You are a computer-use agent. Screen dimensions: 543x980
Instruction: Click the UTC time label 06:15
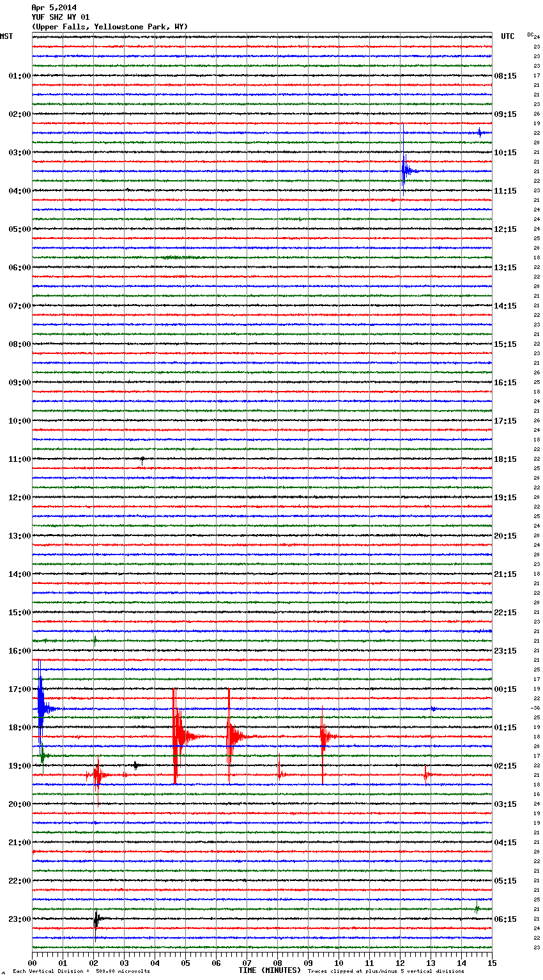505,919
